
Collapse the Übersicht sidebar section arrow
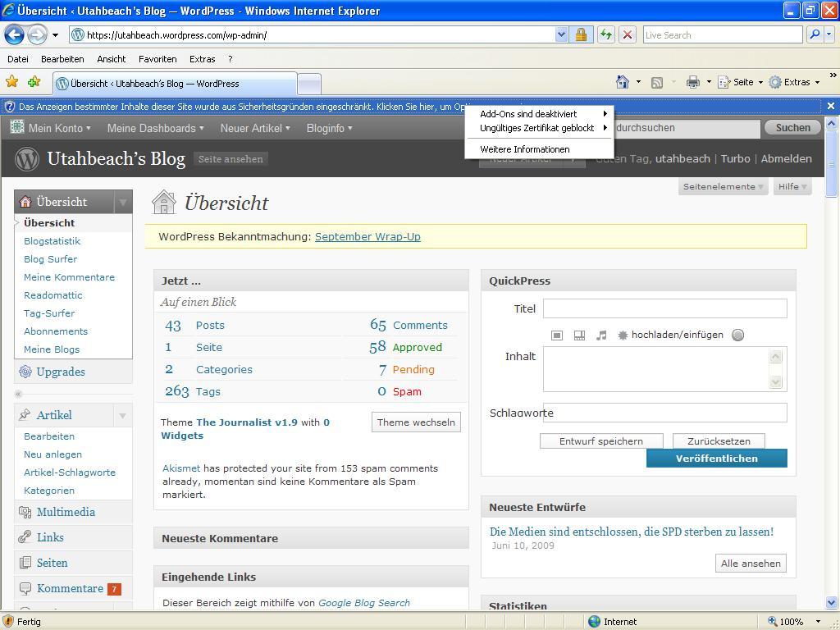tap(123, 202)
